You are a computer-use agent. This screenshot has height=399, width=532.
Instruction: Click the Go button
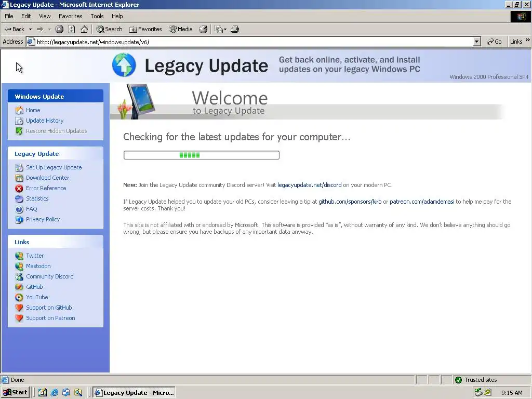[495, 42]
